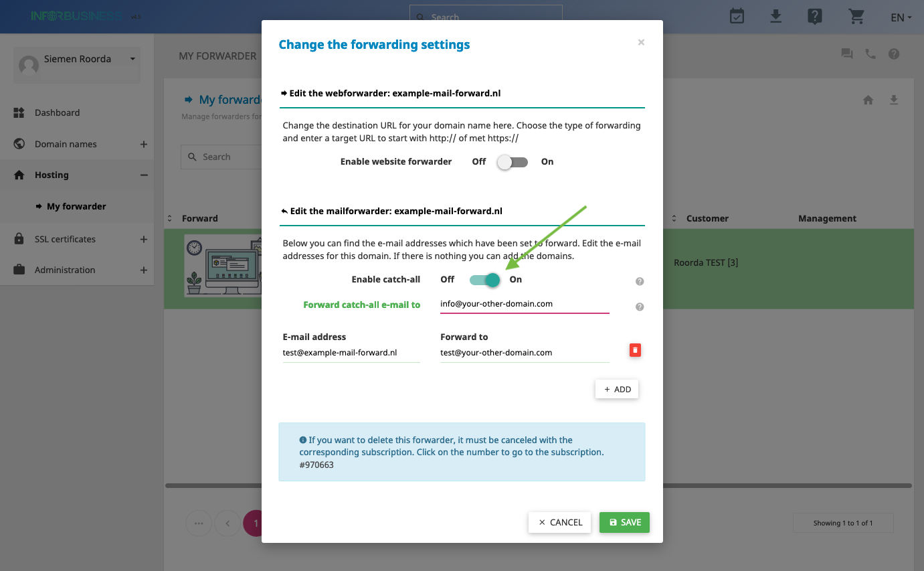Click the home icon in forwarder panel
Viewport: 924px width, 571px height.
click(x=868, y=100)
